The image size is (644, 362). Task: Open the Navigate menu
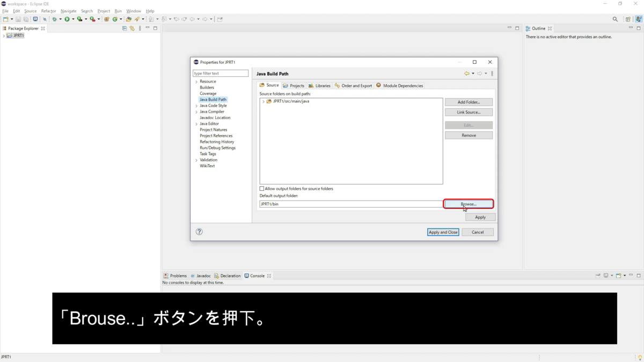(68, 11)
